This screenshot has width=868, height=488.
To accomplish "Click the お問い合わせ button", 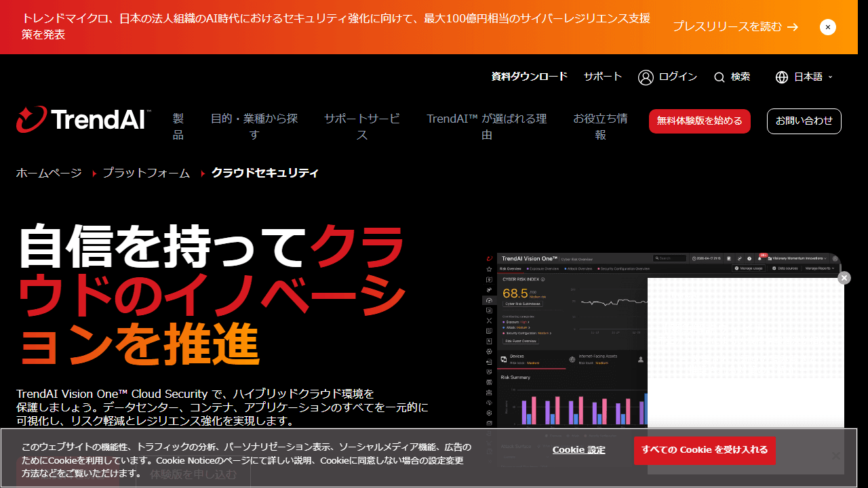I will coord(804,121).
